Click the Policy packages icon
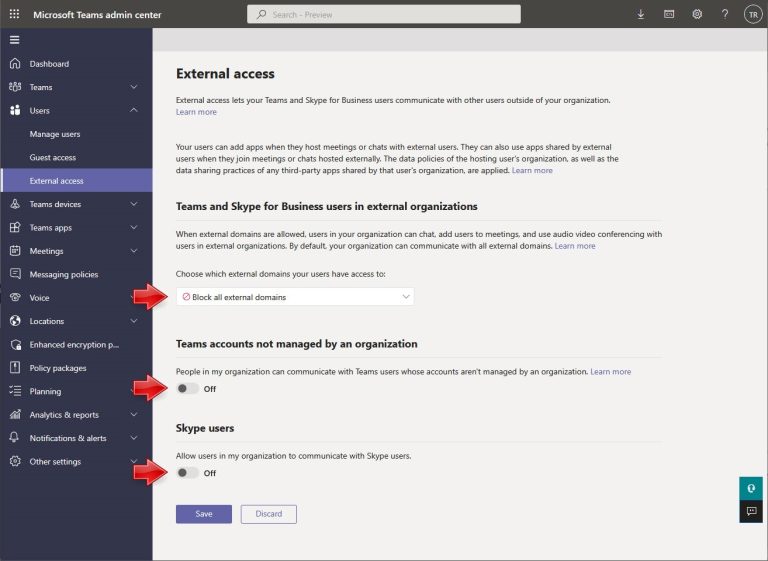 click(15, 367)
